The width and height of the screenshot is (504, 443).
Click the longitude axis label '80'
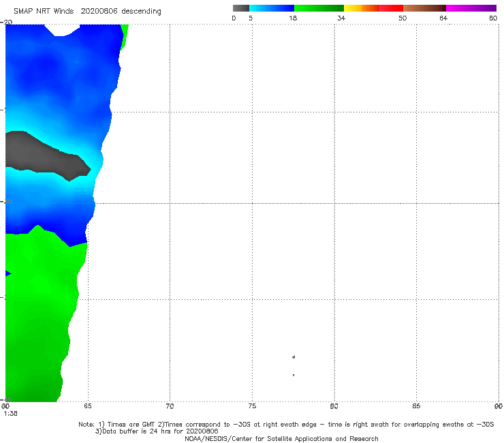pyautogui.click(x=334, y=406)
